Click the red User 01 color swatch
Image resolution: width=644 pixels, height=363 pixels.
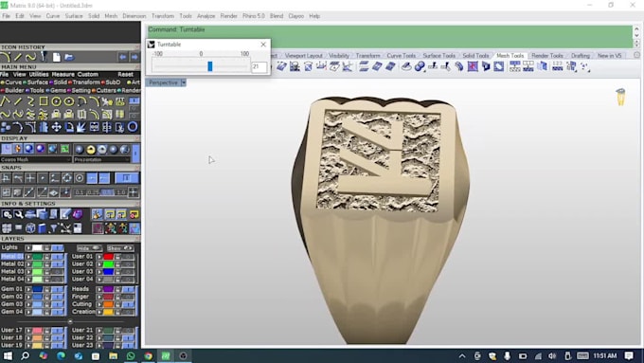pyautogui.click(x=108, y=257)
